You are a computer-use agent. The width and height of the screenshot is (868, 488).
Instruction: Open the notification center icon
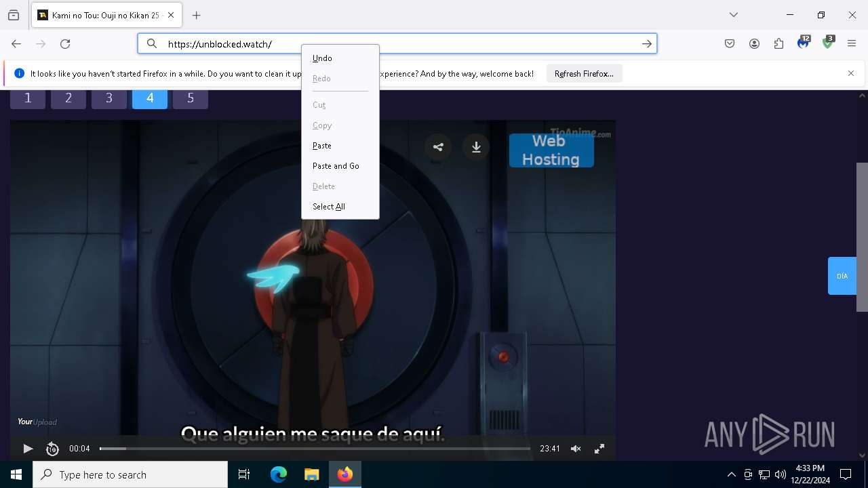point(846,474)
